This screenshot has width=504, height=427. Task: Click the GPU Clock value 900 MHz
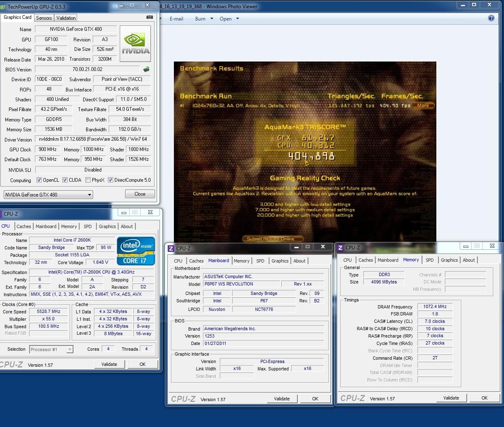[48, 149]
